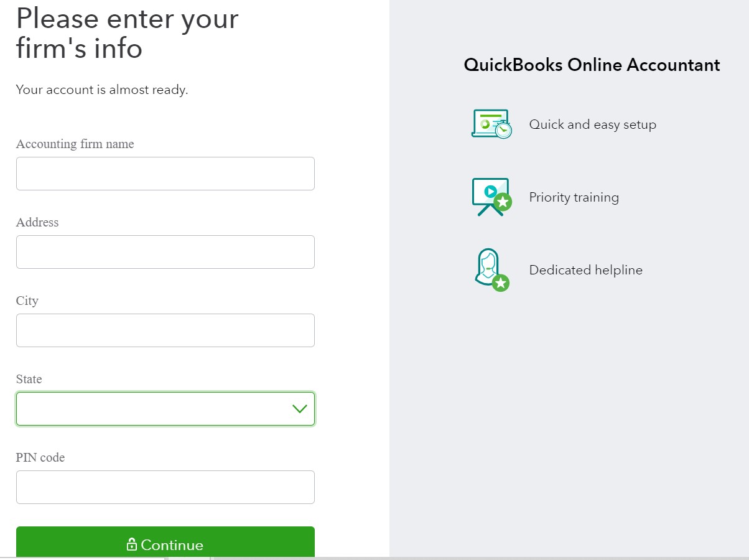This screenshot has height=560, width=749.
Task: Click the State dropdown chevron arrow
Action: (x=299, y=409)
